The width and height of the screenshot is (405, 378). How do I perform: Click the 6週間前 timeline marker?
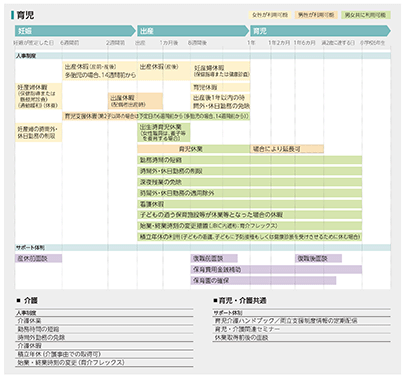[70, 43]
